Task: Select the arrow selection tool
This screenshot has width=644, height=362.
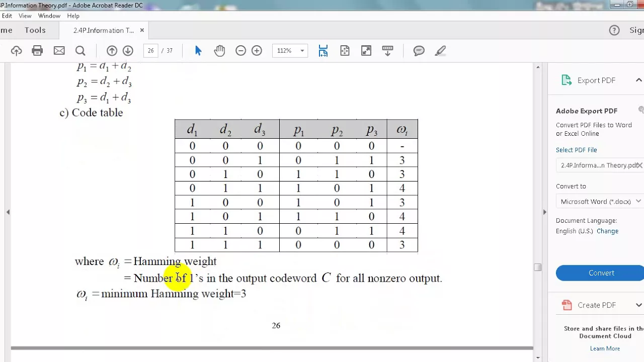Action: (198, 51)
